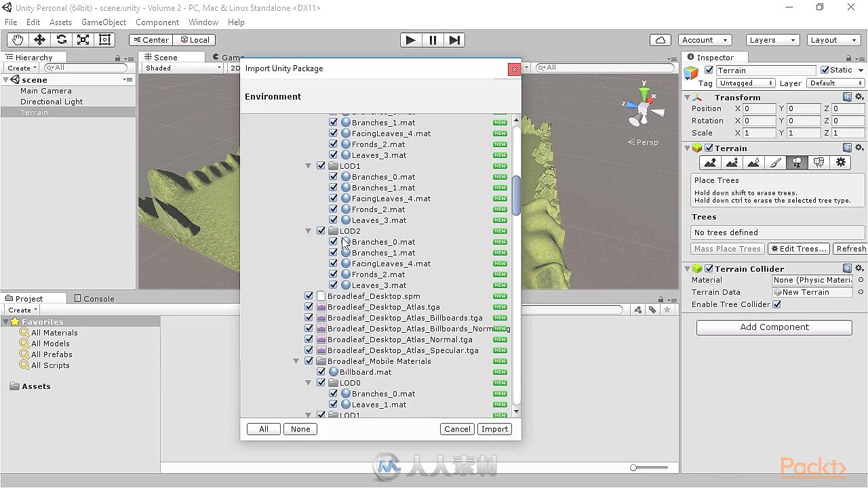The image size is (868, 488).
Task: Toggle Broadleaf_Mobile Materials folder checkbox
Action: pos(309,361)
